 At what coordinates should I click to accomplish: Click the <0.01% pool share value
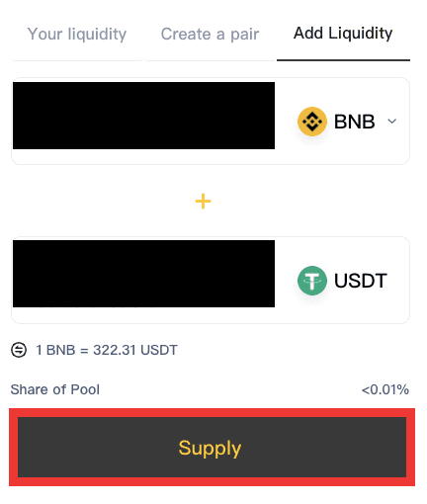[385, 389]
